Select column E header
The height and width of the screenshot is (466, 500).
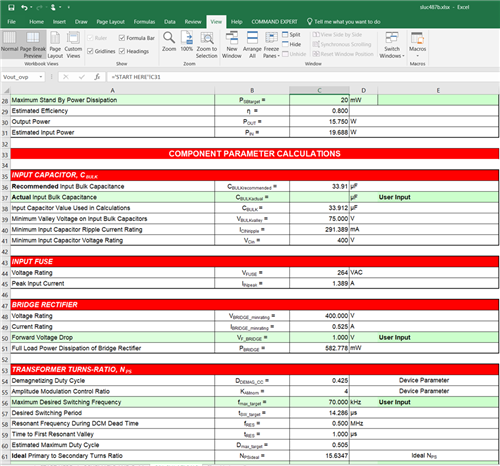coord(438,90)
